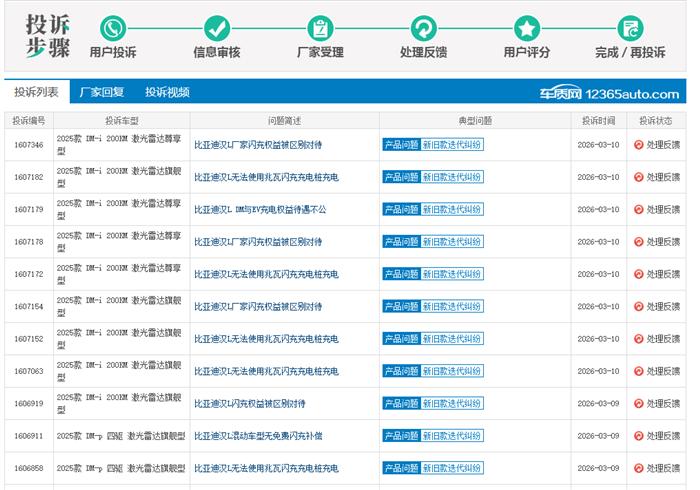The height and width of the screenshot is (490, 700).
Task: Open complaint 比亚迪汉L DM与EV充电权益待遇不公
Action: 260,210
